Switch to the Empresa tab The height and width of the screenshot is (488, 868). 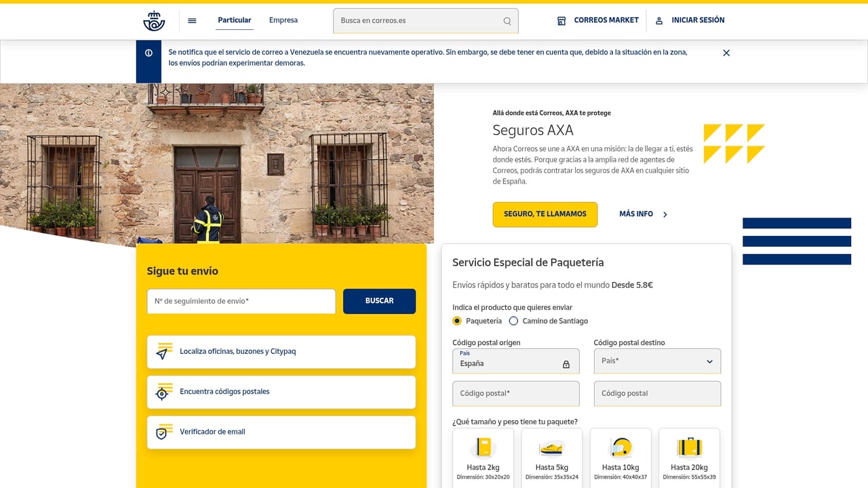point(283,20)
